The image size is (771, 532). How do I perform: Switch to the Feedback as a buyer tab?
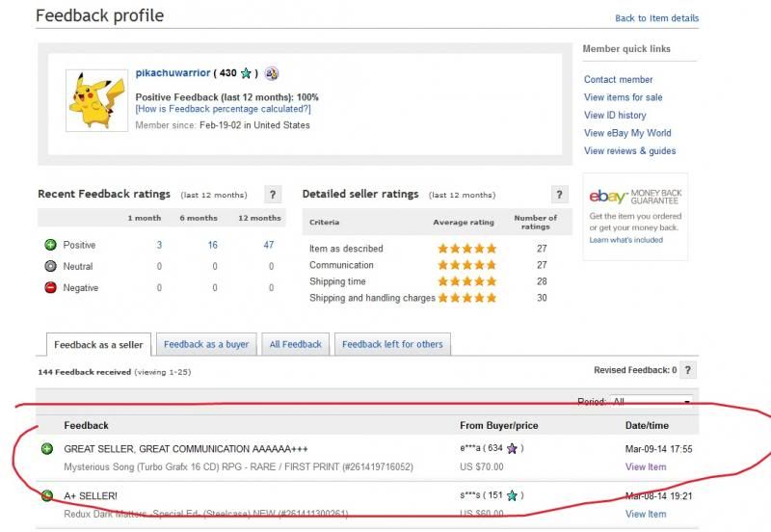point(206,344)
